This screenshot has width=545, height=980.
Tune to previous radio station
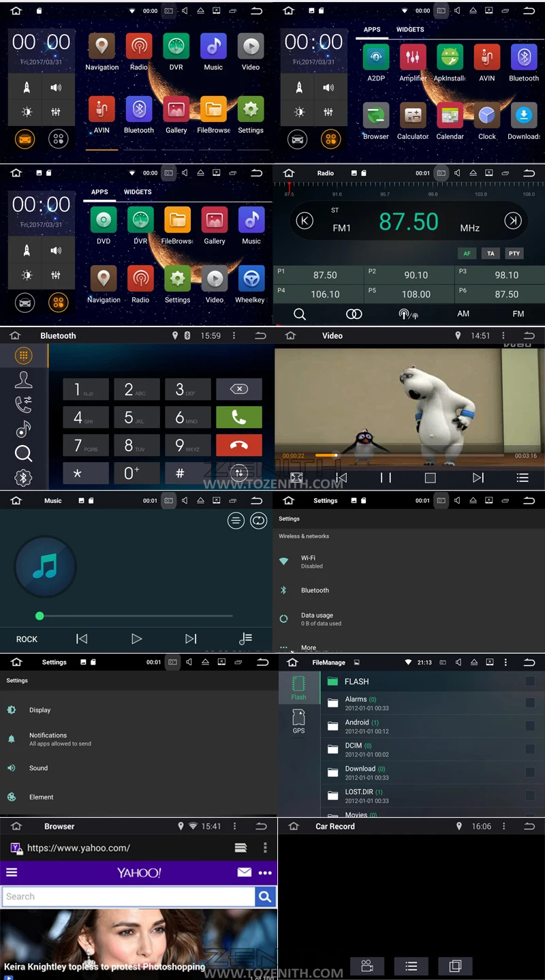point(305,220)
